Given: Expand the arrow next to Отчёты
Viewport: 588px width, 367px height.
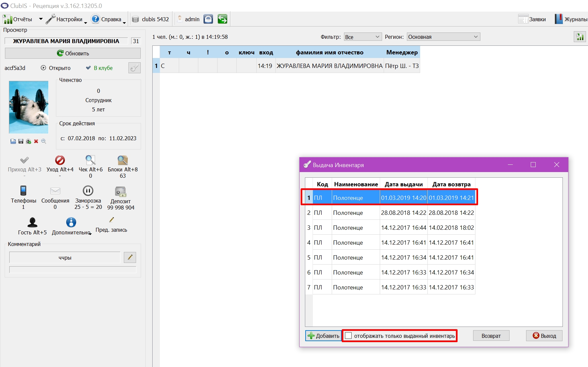Looking at the screenshot, I should point(41,19).
